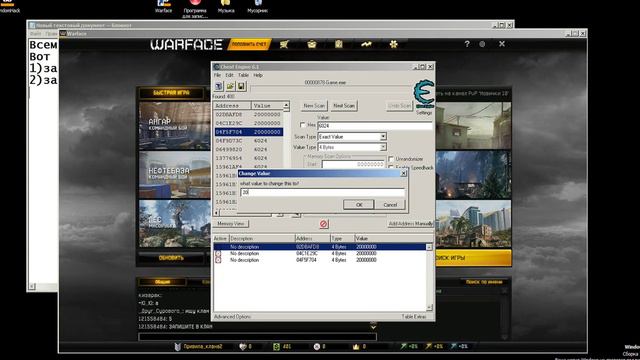Viewport: 640px width, 360px height.
Task: Click the address table scroll-up arrow
Action: (429, 247)
